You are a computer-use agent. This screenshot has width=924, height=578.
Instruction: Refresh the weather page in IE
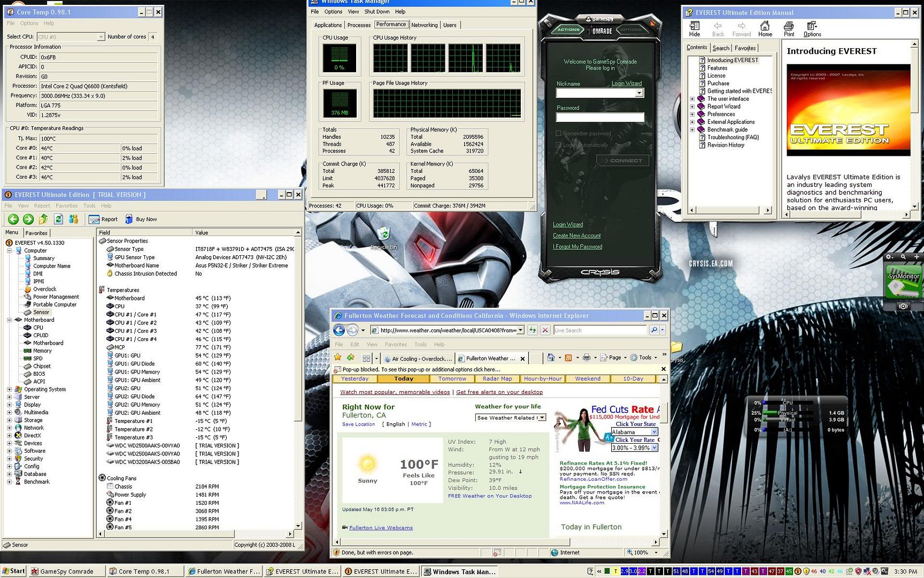click(533, 330)
